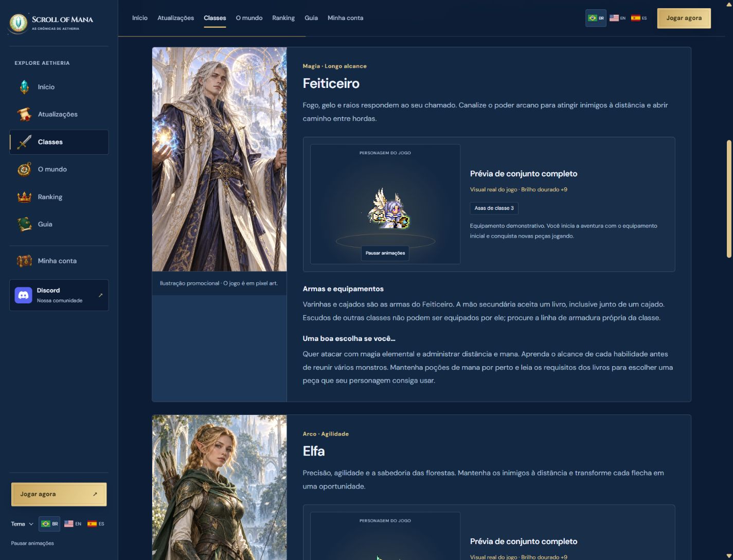This screenshot has height=560, width=733.
Task: Click the Feiticeiro promotional illustration
Action: tap(220, 159)
